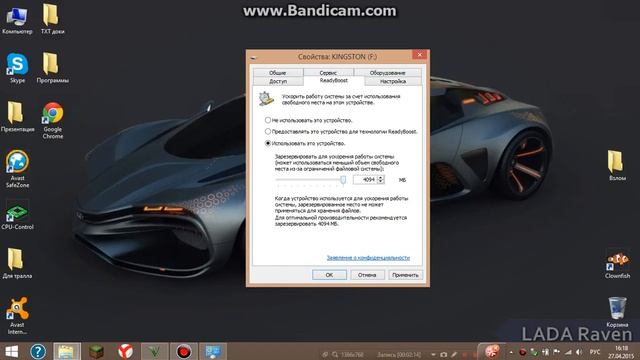Click the Bandicam camera screenshot icon
The image size is (640, 360).
[x=444, y=355]
